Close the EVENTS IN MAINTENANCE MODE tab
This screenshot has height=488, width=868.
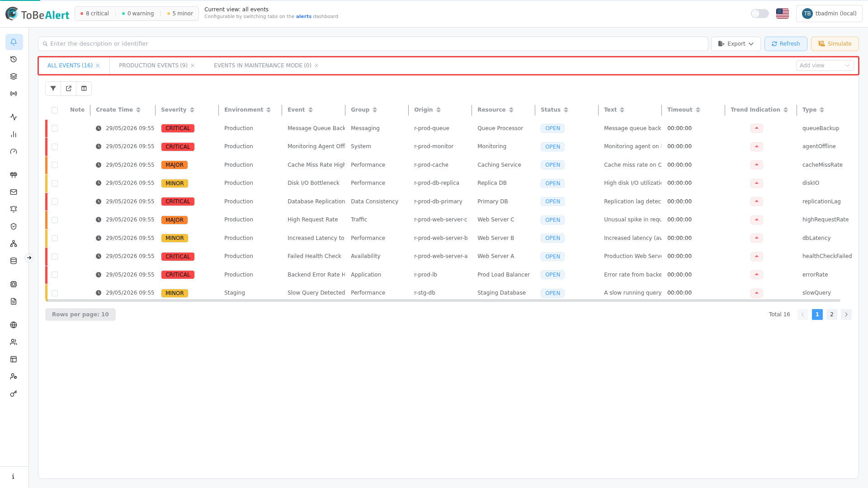click(316, 66)
